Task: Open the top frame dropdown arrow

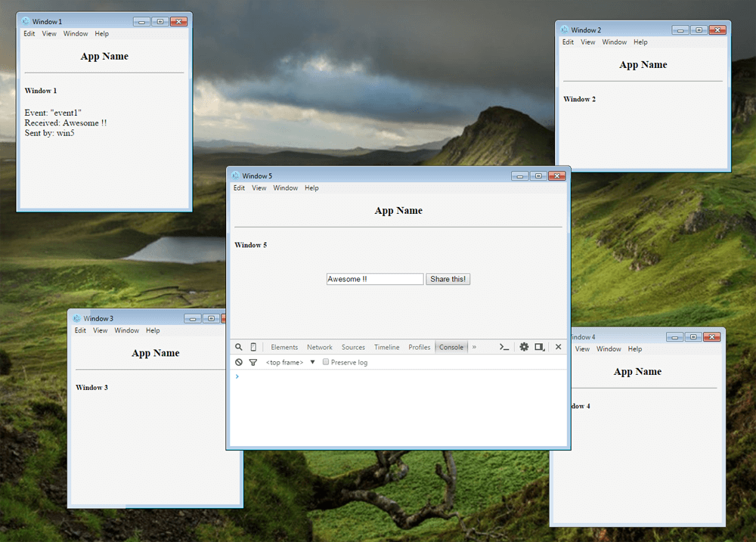Action: (312, 362)
